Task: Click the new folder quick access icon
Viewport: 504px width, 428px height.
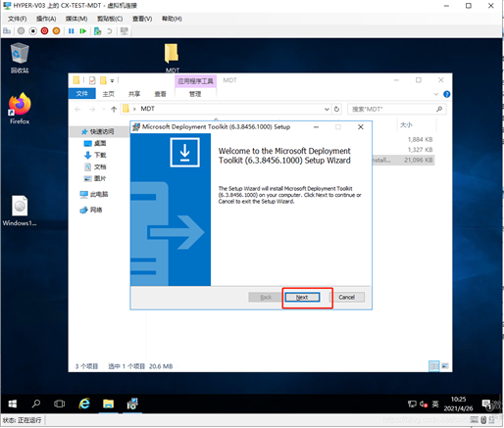Action: tap(103, 80)
